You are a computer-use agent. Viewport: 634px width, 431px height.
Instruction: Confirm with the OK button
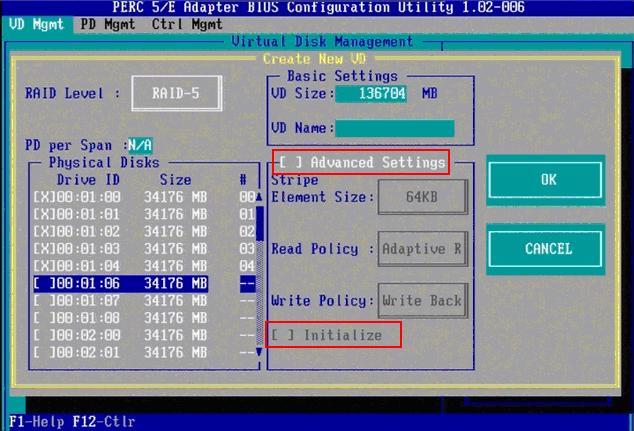[x=545, y=180]
